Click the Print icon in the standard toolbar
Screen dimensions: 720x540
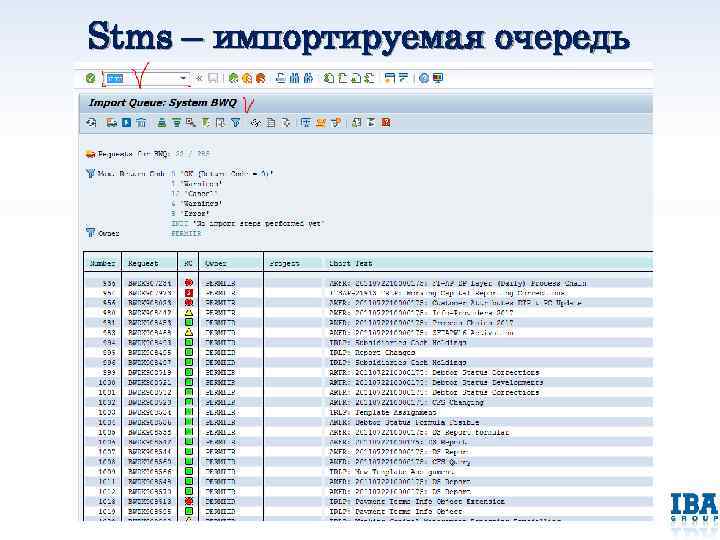click(281, 78)
